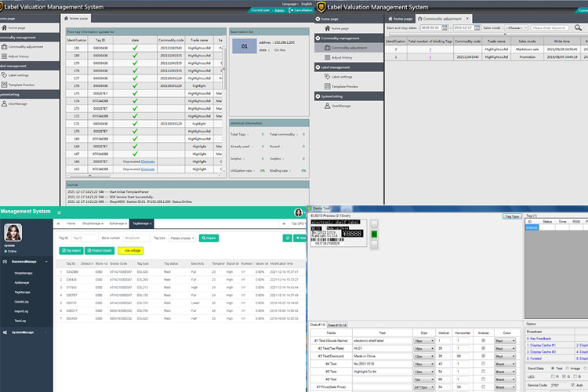588x392 pixels.
Task: Click the Eliminate link in row 166
Action: click(148, 161)
